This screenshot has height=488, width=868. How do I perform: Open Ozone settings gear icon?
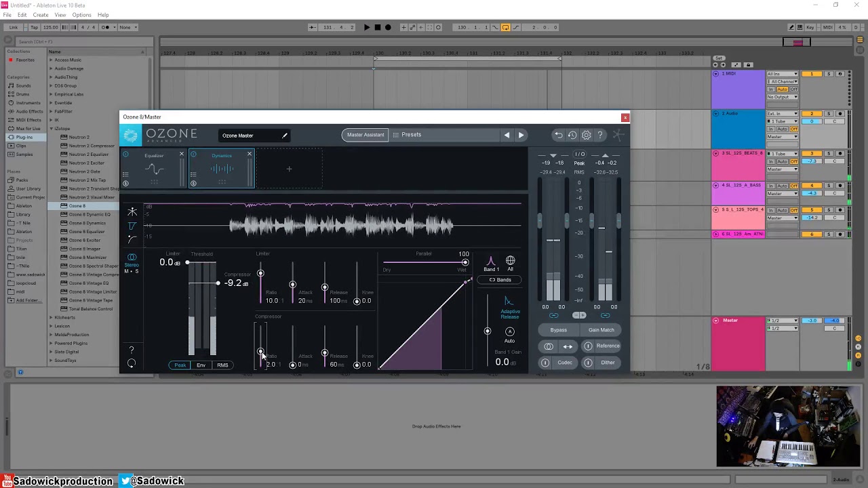point(587,135)
